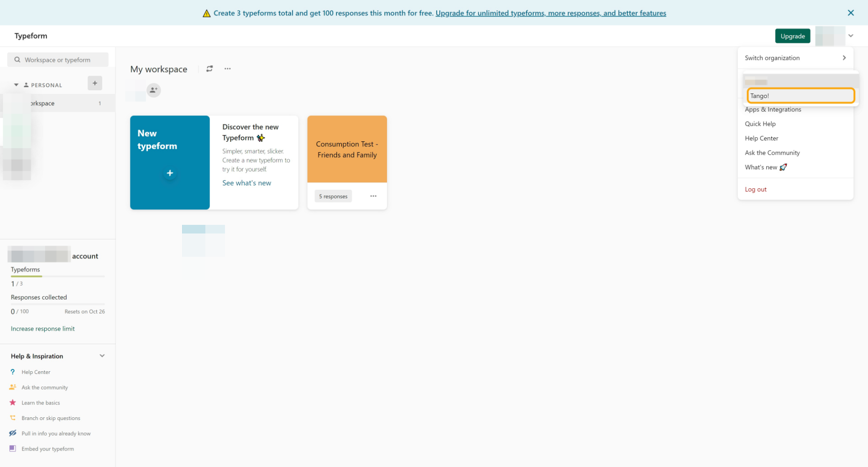Image resolution: width=868 pixels, height=467 pixels.
Task: Click the My workspace title
Action: click(159, 69)
